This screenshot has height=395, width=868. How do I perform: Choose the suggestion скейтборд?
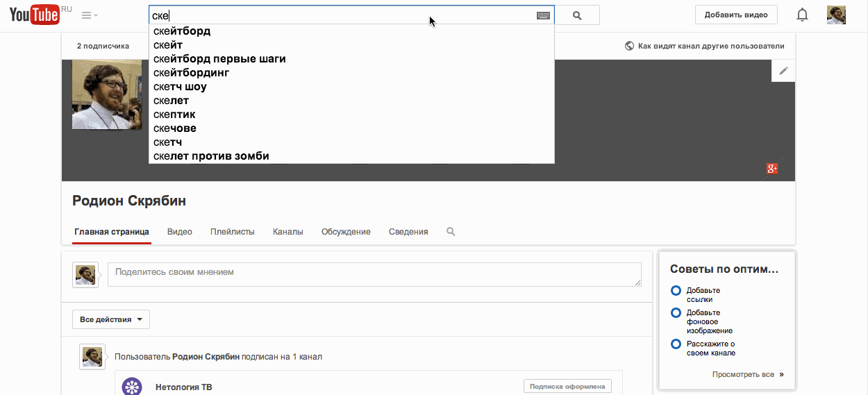click(x=351, y=31)
